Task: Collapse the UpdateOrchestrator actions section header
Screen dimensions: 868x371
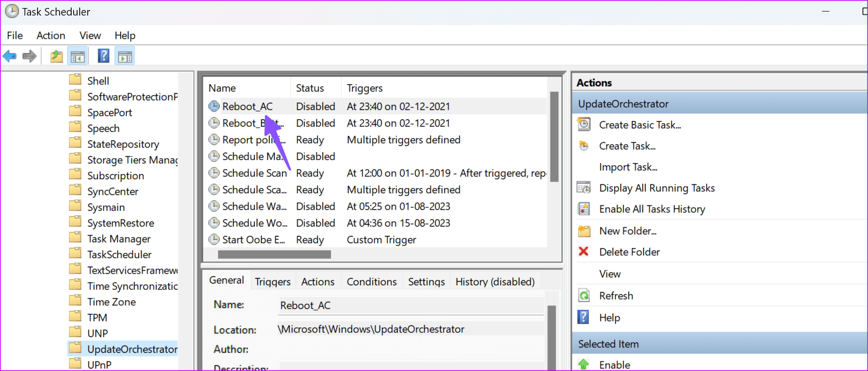Action: coord(719,104)
